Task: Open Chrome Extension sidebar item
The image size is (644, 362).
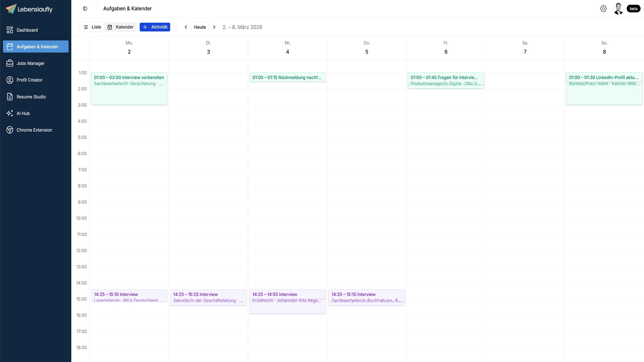Action: [x=34, y=130]
